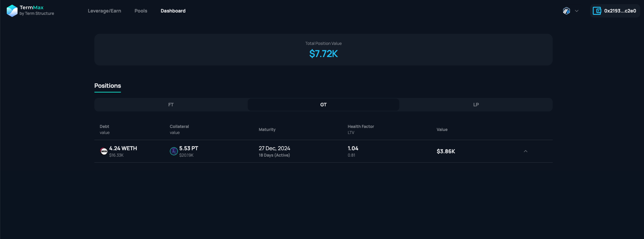Viewport: 644px width, 239px height.
Task: Select the Dashboard nav item
Action: [x=173, y=11]
